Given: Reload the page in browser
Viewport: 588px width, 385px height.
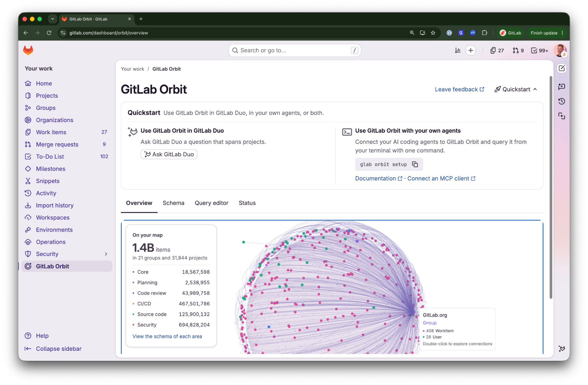Looking at the screenshot, I should (x=49, y=33).
